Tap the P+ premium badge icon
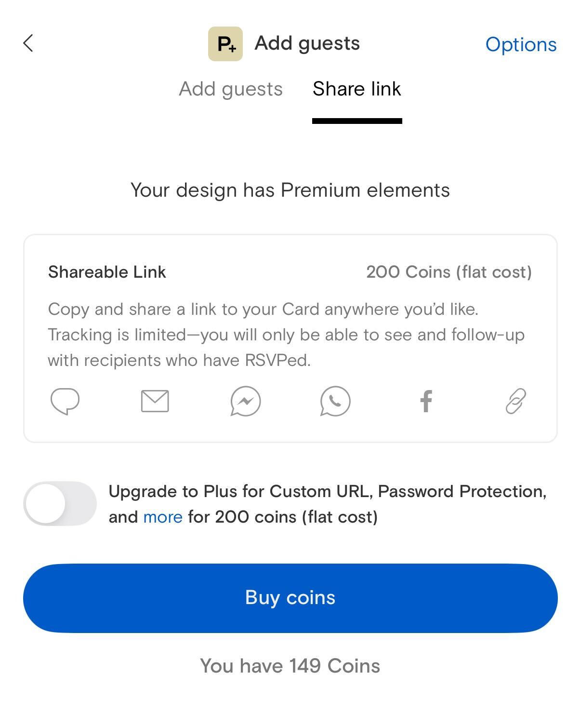 pyautogui.click(x=225, y=44)
